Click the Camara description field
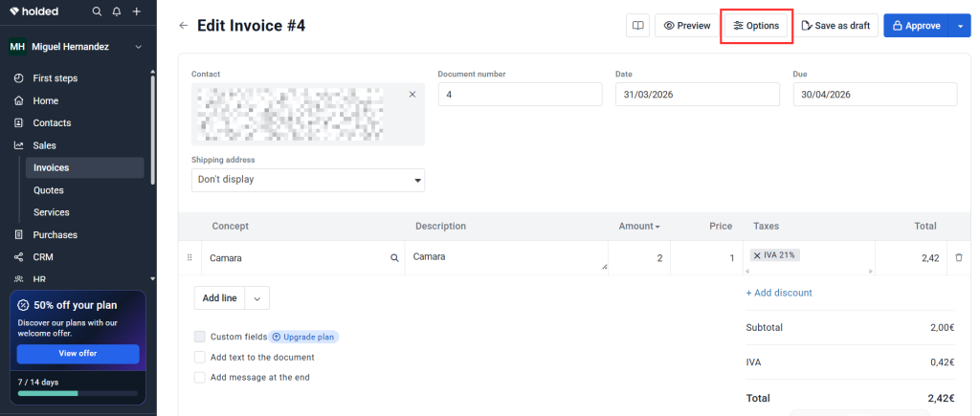The image size is (980, 416). [506, 257]
